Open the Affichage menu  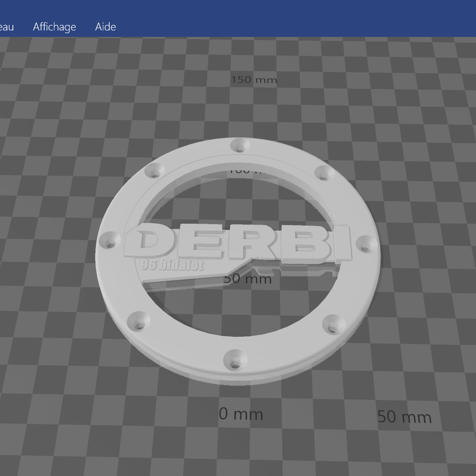[x=54, y=27]
